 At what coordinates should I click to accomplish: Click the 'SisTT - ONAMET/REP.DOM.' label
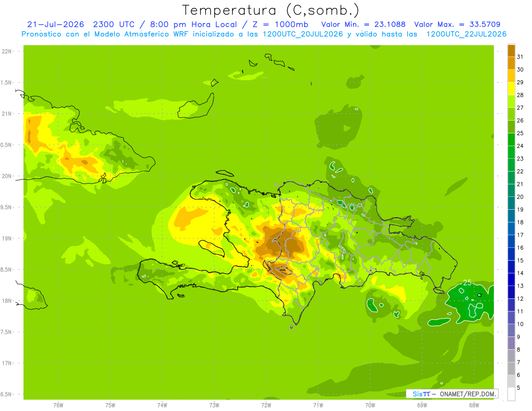452,394
